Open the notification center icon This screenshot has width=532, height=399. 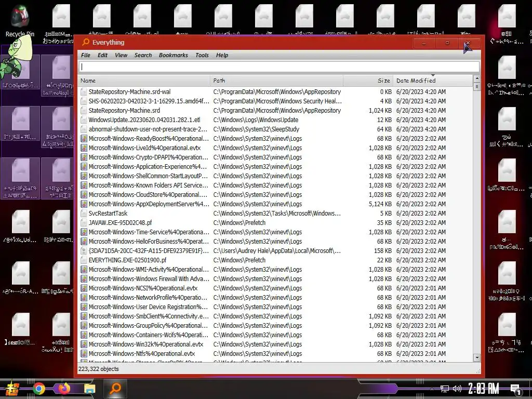tap(516, 390)
